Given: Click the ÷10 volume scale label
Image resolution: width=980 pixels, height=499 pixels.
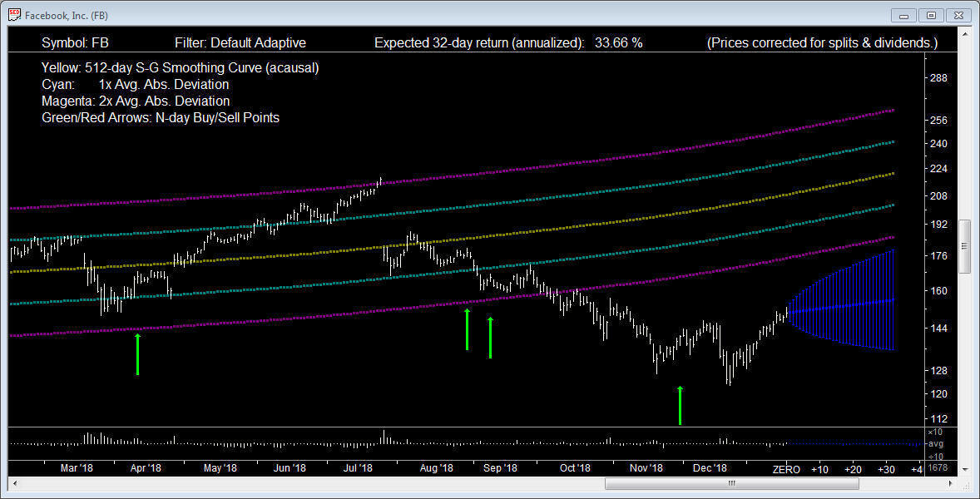Looking at the screenshot, I should click(934, 456).
